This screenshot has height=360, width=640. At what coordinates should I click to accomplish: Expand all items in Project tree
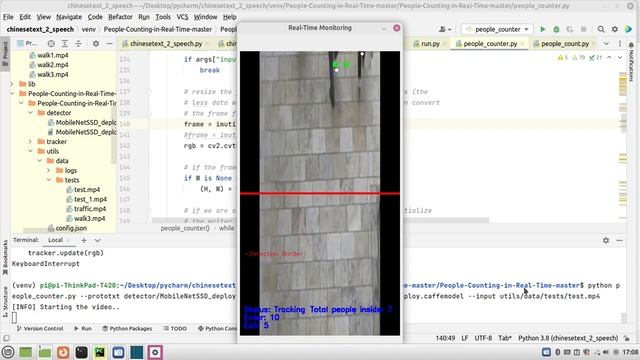coord(64,44)
